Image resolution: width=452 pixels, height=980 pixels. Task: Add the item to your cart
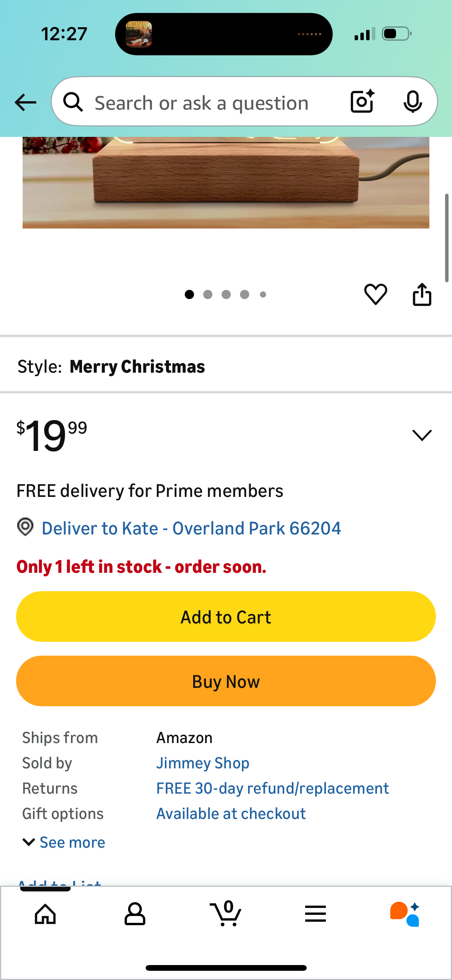tap(226, 616)
